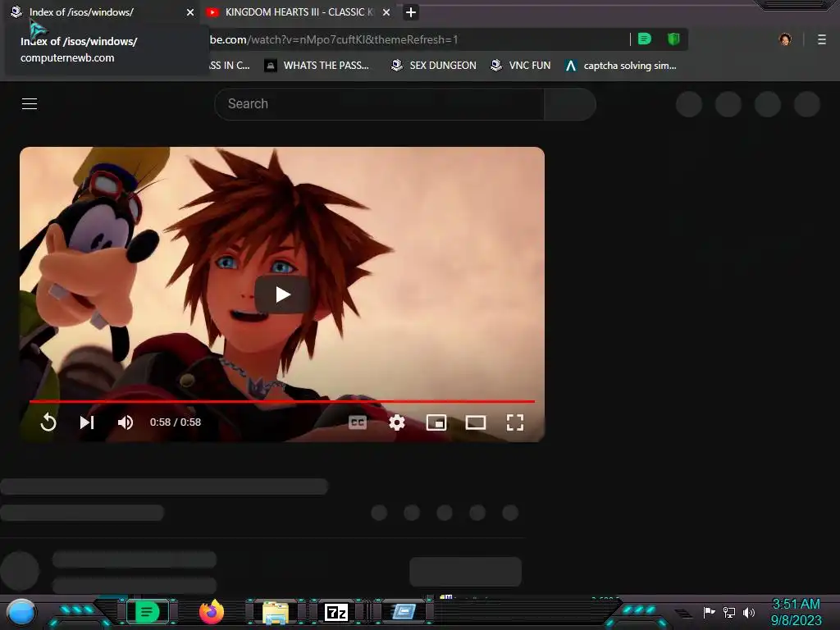
Task: Launch Firefox from the taskbar
Action: click(211, 612)
